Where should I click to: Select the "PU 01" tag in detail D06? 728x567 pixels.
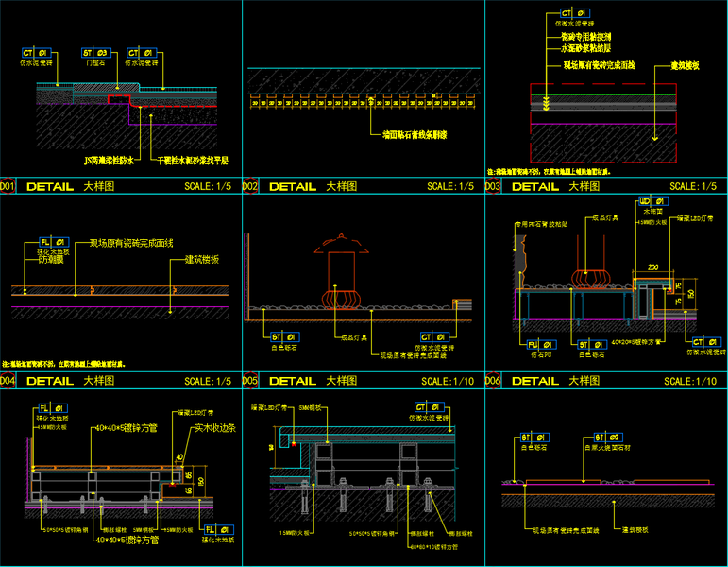click(541, 344)
